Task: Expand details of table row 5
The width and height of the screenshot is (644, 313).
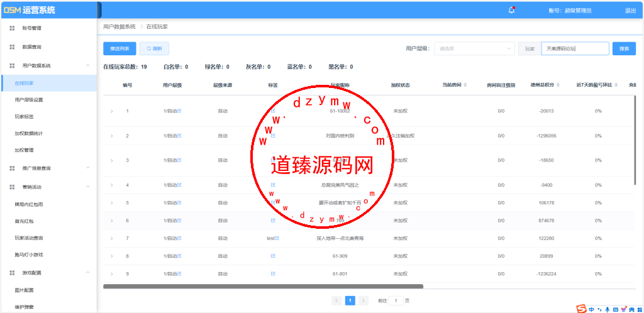Action: coord(111,203)
